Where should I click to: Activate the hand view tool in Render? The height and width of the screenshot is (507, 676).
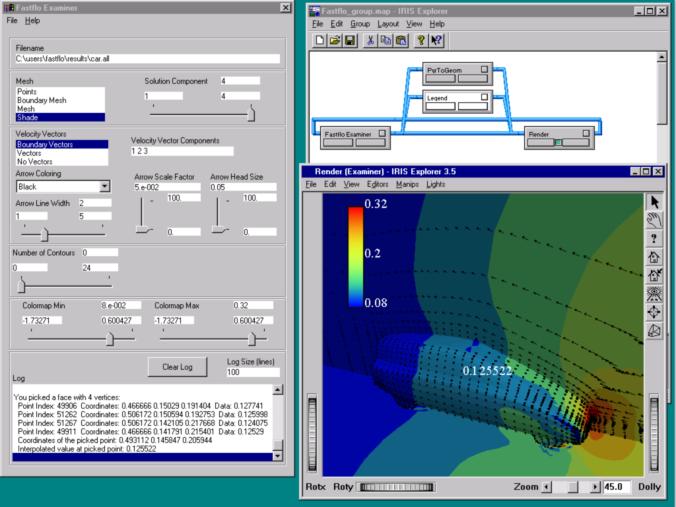pos(655,220)
